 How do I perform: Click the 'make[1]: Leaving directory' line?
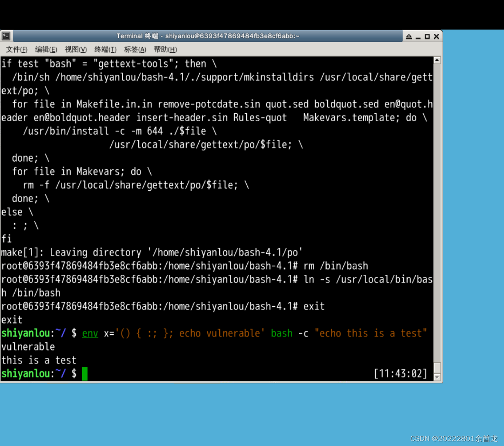point(152,252)
